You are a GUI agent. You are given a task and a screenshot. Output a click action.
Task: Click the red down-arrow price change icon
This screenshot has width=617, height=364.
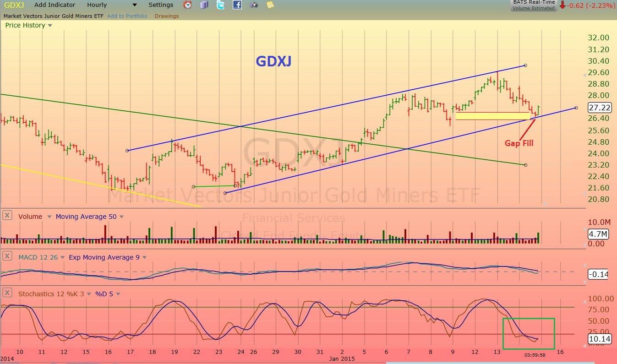click(x=562, y=5)
